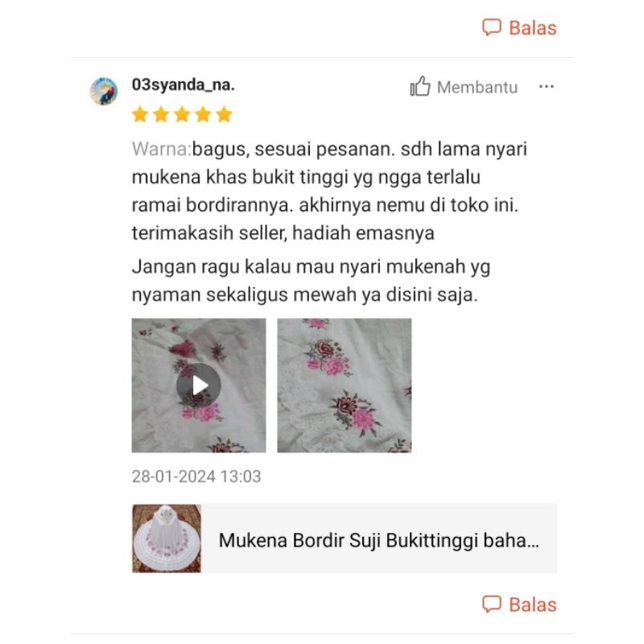Open the three-dot more options menu
The image size is (644, 644).
coord(547,87)
